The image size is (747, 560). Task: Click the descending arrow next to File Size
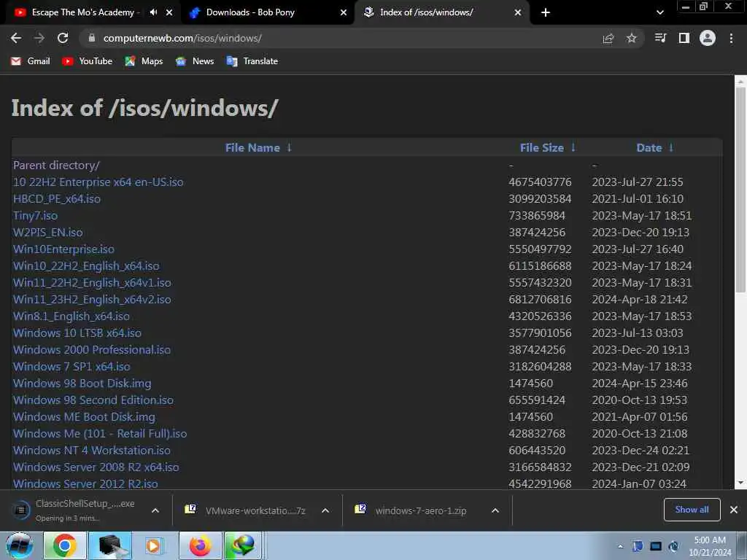(573, 147)
